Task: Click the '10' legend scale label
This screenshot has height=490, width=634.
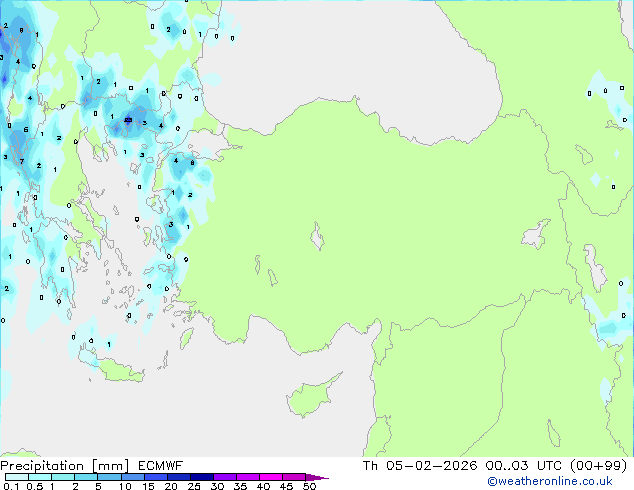Action: [x=125, y=486]
